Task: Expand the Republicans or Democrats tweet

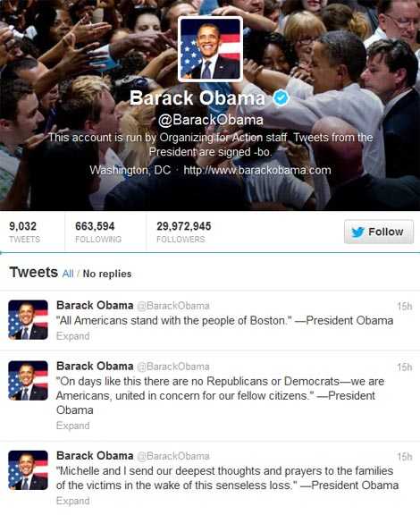Action: tap(73, 426)
